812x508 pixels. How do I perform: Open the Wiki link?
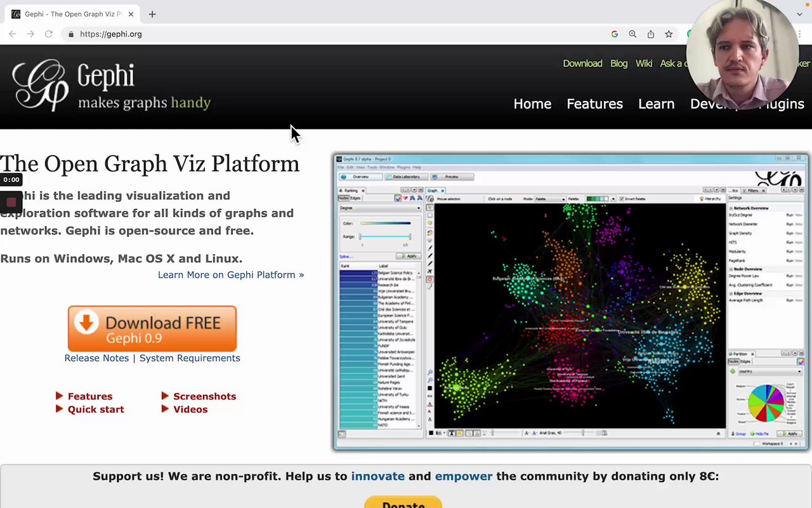[644, 63]
